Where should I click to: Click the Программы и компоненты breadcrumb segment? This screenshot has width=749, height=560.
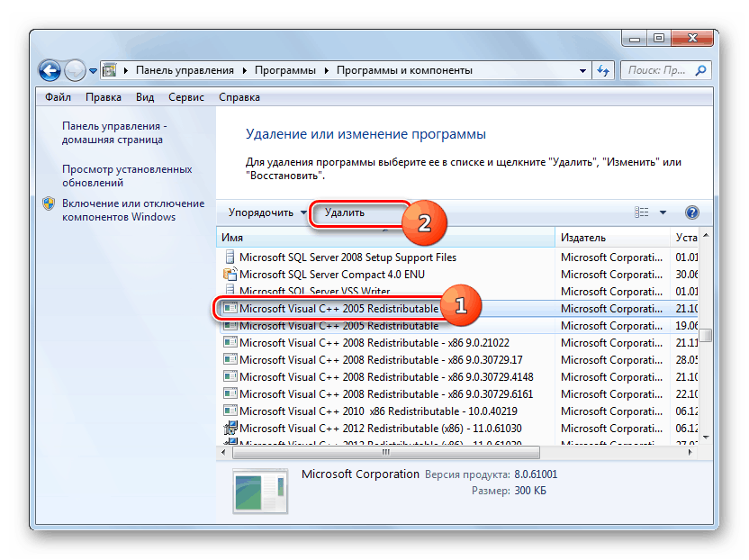coord(404,71)
